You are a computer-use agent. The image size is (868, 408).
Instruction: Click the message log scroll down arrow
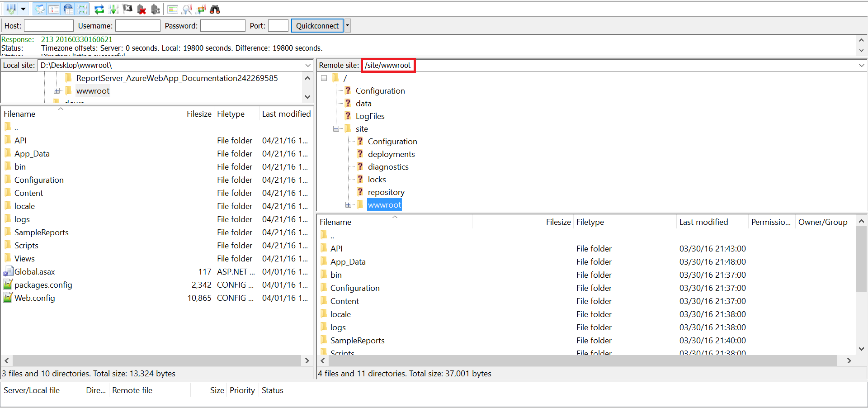pos(862,51)
